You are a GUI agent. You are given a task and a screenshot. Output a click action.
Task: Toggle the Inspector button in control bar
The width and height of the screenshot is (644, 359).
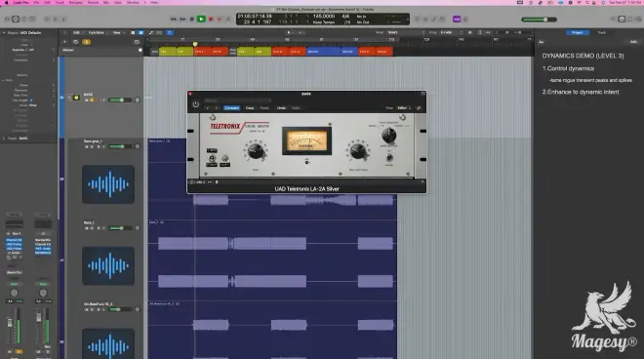click(x=16, y=19)
